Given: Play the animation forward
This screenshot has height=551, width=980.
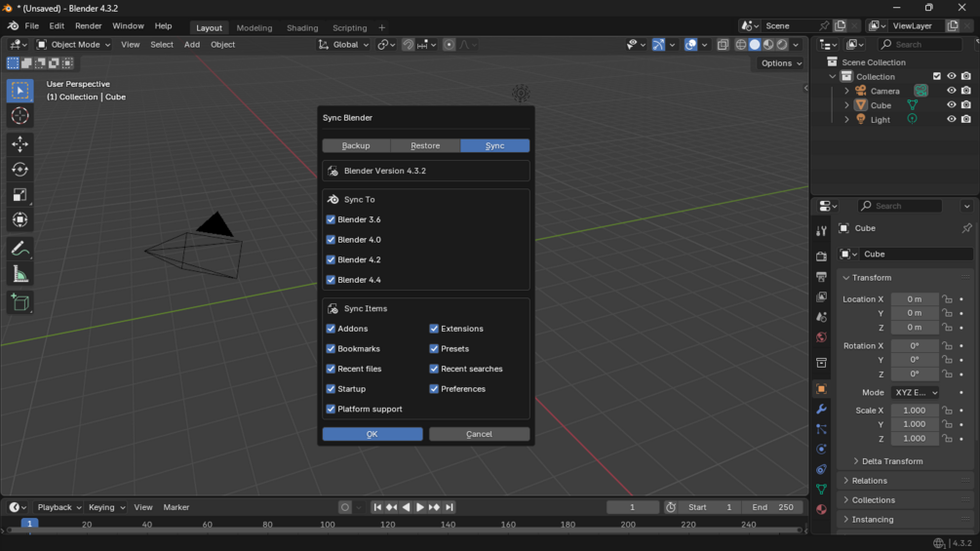Looking at the screenshot, I should [x=420, y=507].
